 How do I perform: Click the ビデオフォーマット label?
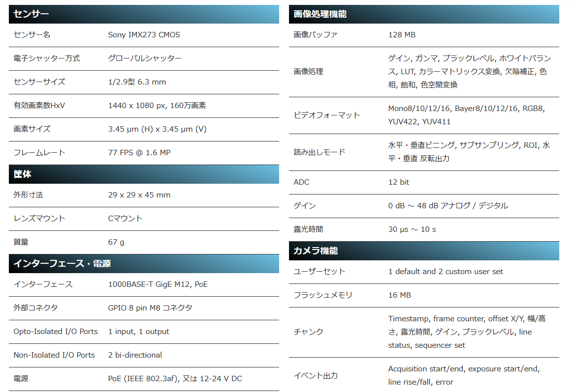[327, 115]
